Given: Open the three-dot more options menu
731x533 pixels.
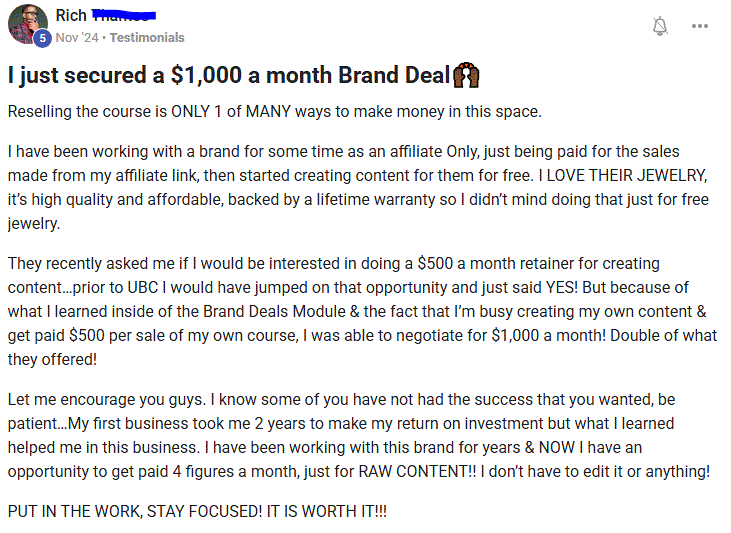Looking at the screenshot, I should pyautogui.click(x=700, y=26).
